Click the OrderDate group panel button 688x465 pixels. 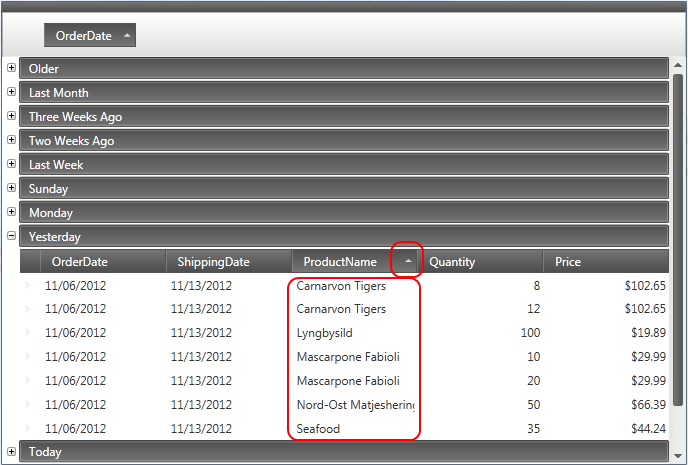tap(89, 35)
